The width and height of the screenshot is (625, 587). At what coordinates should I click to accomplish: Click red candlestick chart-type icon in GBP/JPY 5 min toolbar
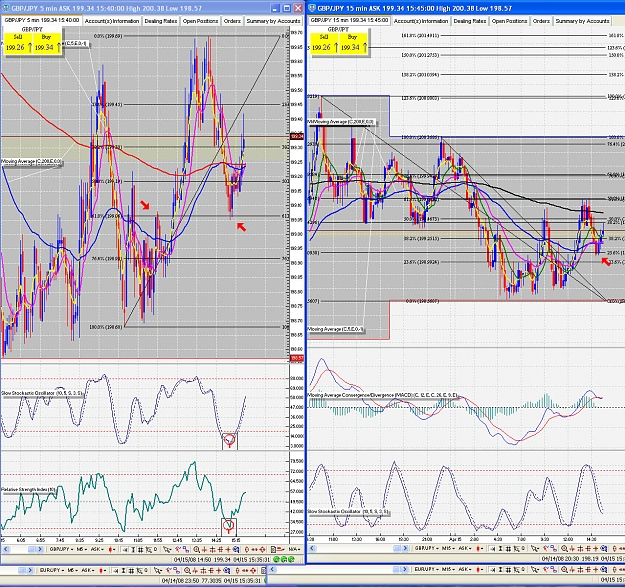coord(112,550)
